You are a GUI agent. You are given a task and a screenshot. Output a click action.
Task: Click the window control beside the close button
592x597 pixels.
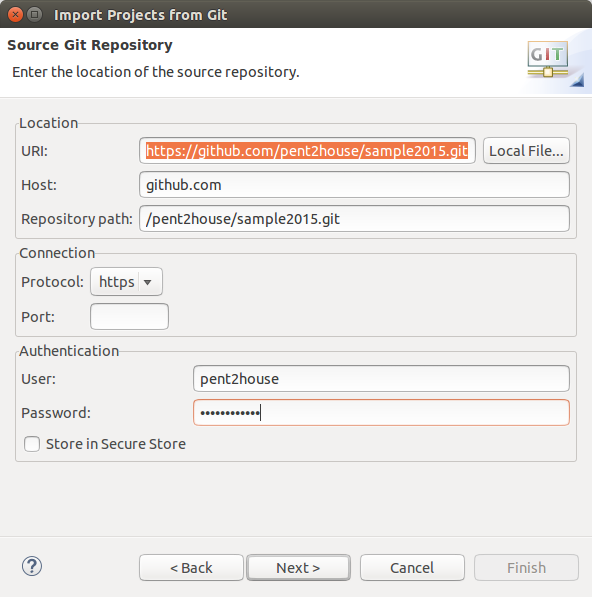tap(35, 15)
